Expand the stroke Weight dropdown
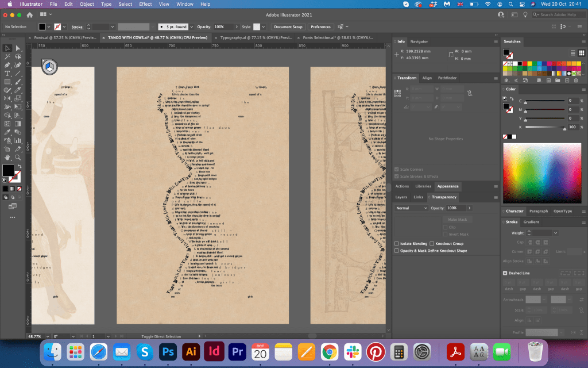Image resolution: width=588 pixels, height=368 pixels. (555, 233)
